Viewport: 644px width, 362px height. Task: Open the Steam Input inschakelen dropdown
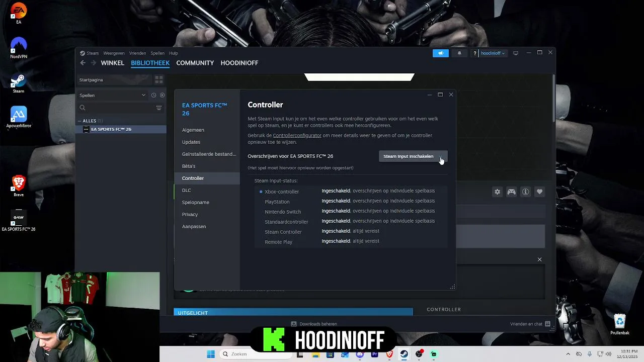[412, 156]
